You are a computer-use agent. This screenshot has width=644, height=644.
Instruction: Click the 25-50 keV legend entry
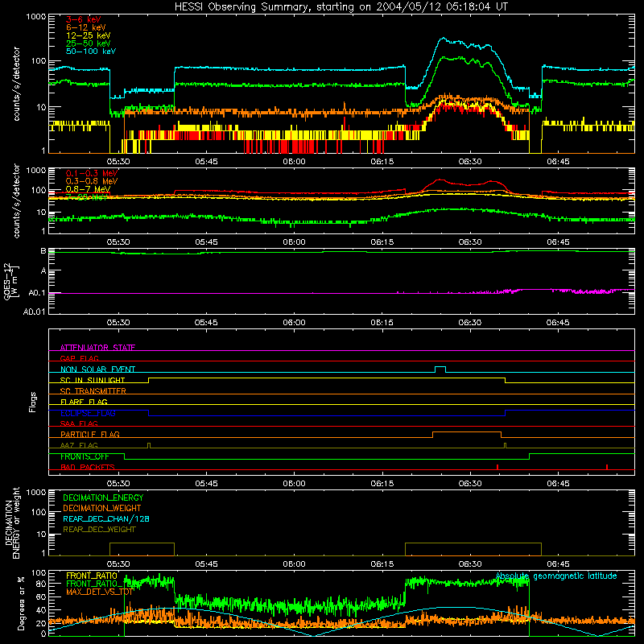[89, 43]
